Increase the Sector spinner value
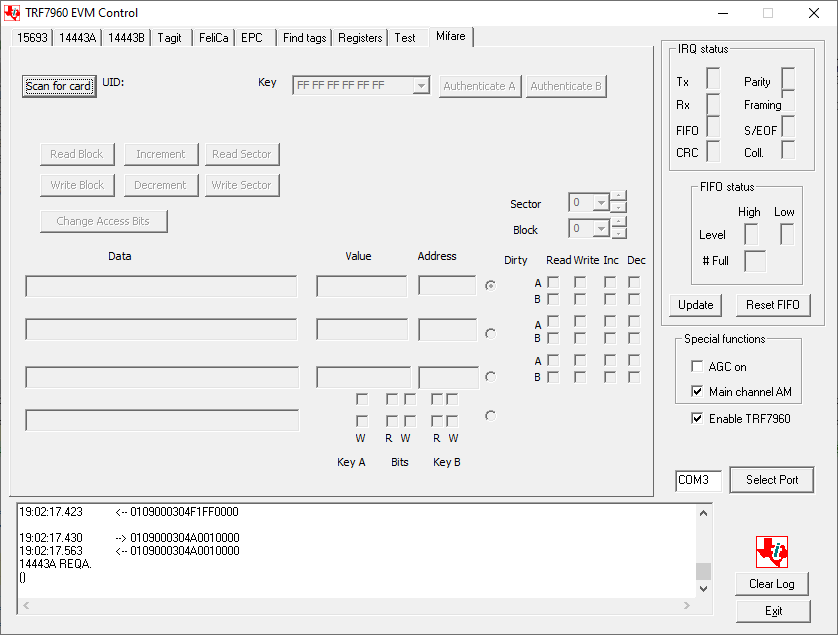This screenshot has height=635, width=840. tap(618, 196)
